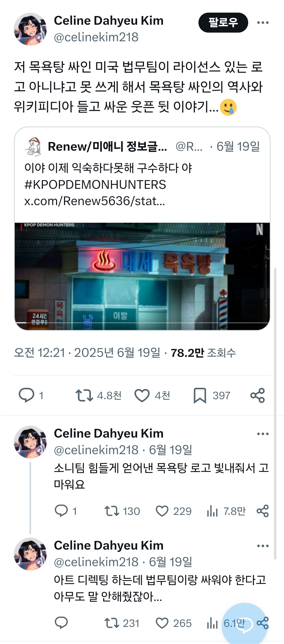The height and width of the screenshot is (644, 284).
Task: Share the main tweet
Action: pyautogui.click(x=257, y=395)
